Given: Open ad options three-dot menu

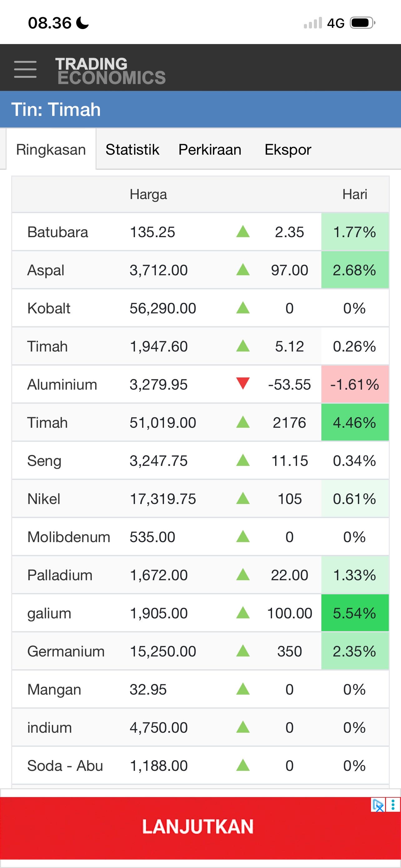Looking at the screenshot, I should (x=393, y=805).
